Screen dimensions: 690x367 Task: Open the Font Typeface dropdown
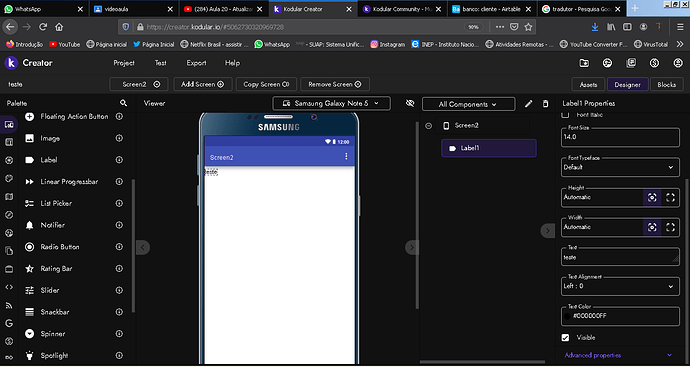[x=620, y=167]
